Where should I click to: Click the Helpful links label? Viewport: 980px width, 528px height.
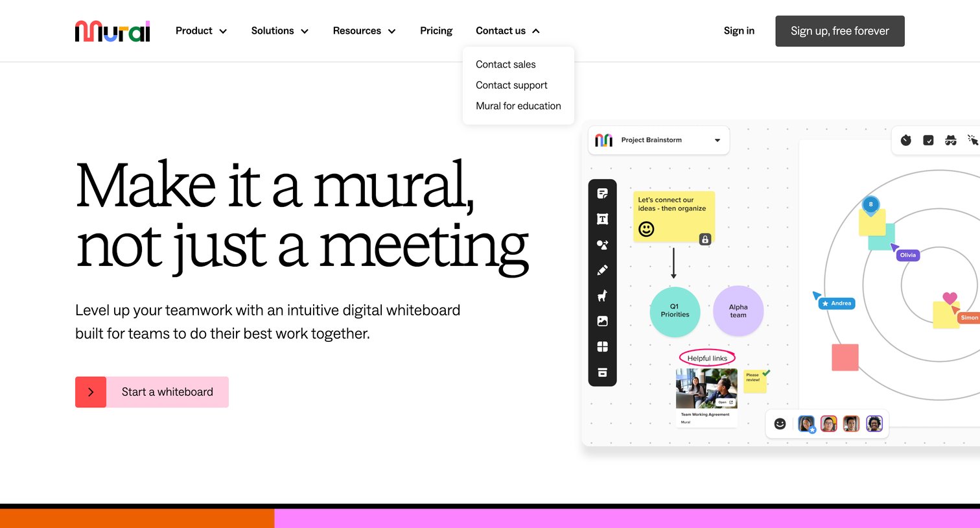707,358
